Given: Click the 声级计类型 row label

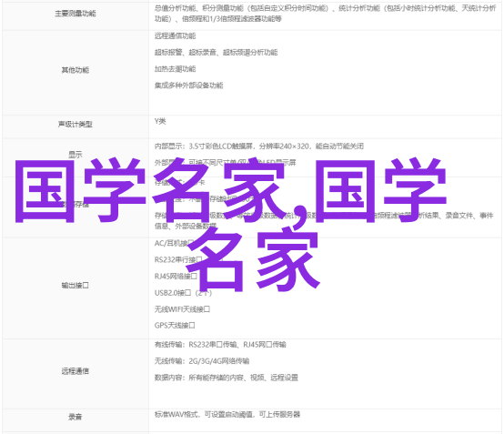Looking at the screenshot, I should pyautogui.click(x=76, y=124).
